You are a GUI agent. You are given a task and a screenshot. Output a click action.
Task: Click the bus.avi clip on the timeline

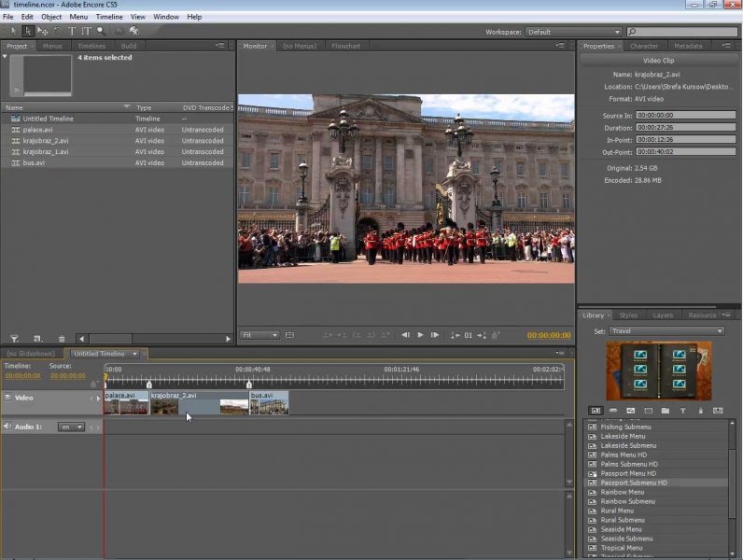point(269,402)
